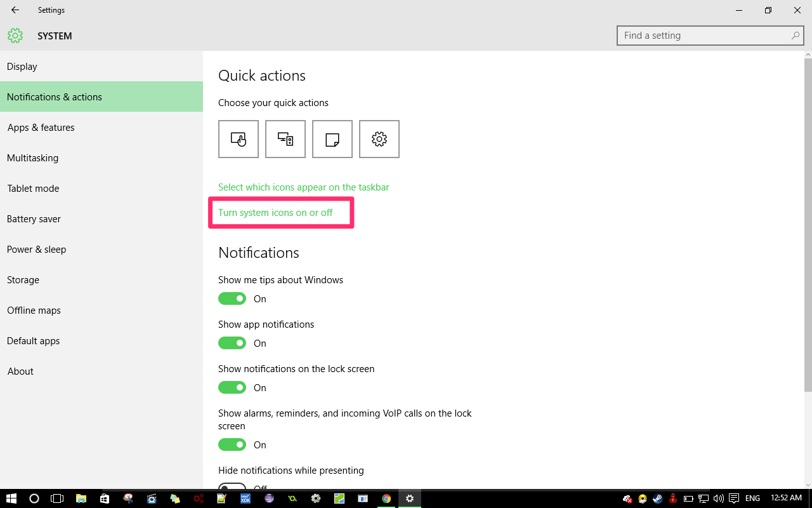Open the volume control in system tray
The width and height of the screenshot is (812, 508).
click(x=719, y=498)
